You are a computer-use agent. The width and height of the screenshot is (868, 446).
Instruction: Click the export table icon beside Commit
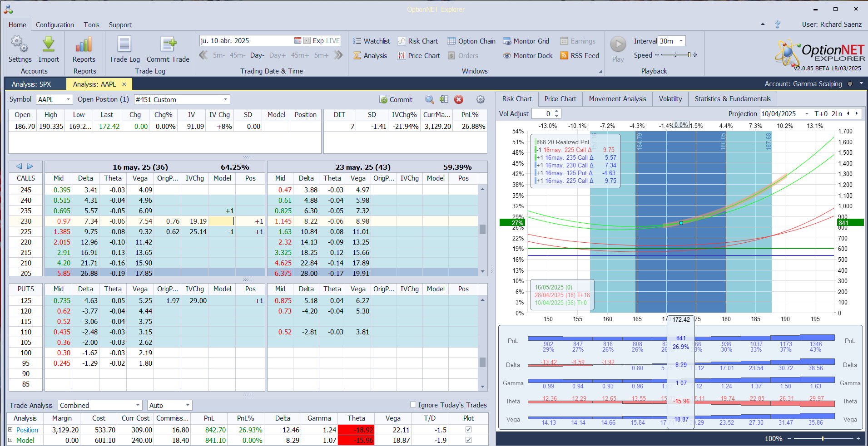(x=444, y=99)
